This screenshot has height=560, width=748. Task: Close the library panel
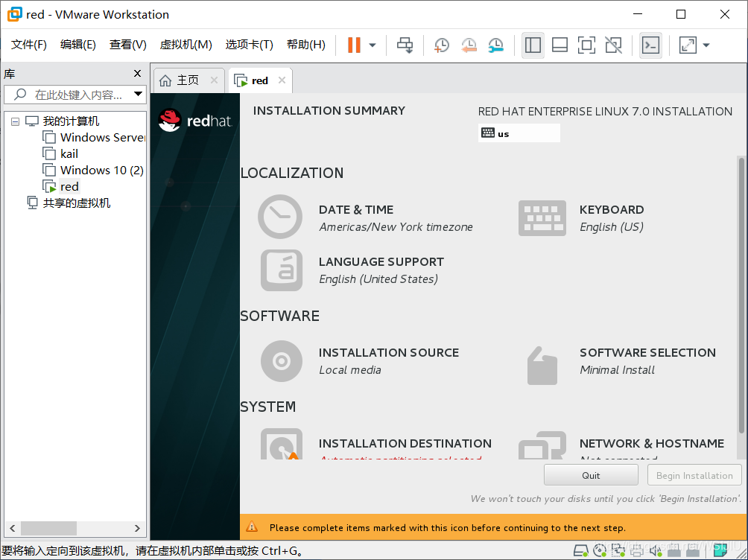(x=137, y=74)
